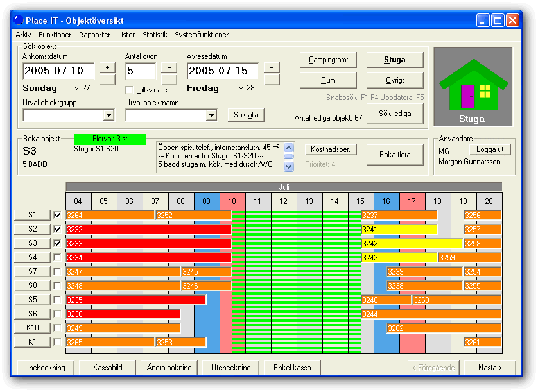Open the Rapporter menu
The width and height of the screenshot is (538, 392).
[95, 35]
